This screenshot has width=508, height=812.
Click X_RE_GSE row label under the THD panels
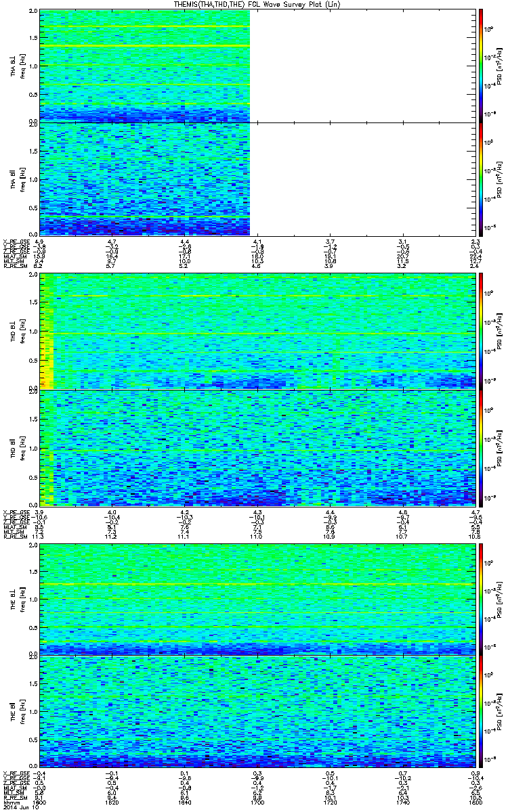tap(16, 512)
